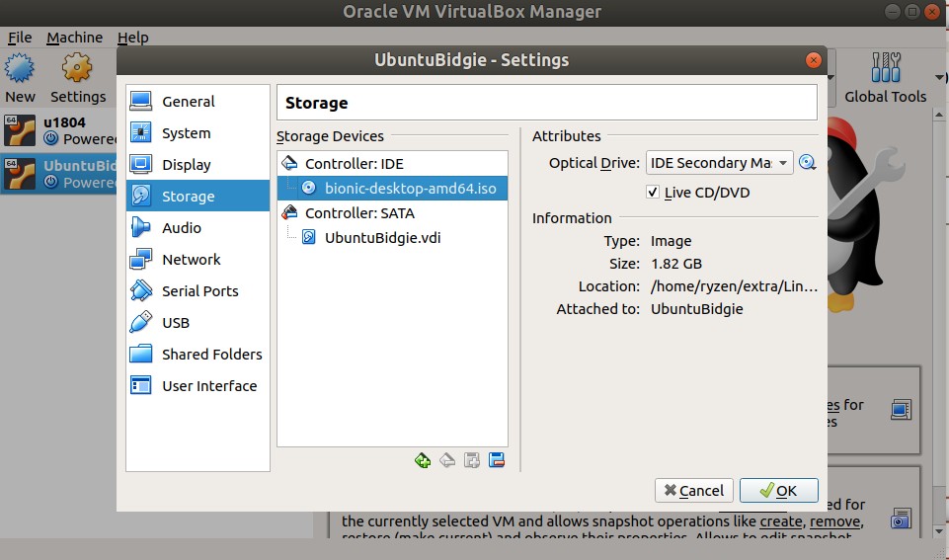This screenshot has width=949, height=560.
Task: Open the Display settings category
Action: click(x=198, y=165)
